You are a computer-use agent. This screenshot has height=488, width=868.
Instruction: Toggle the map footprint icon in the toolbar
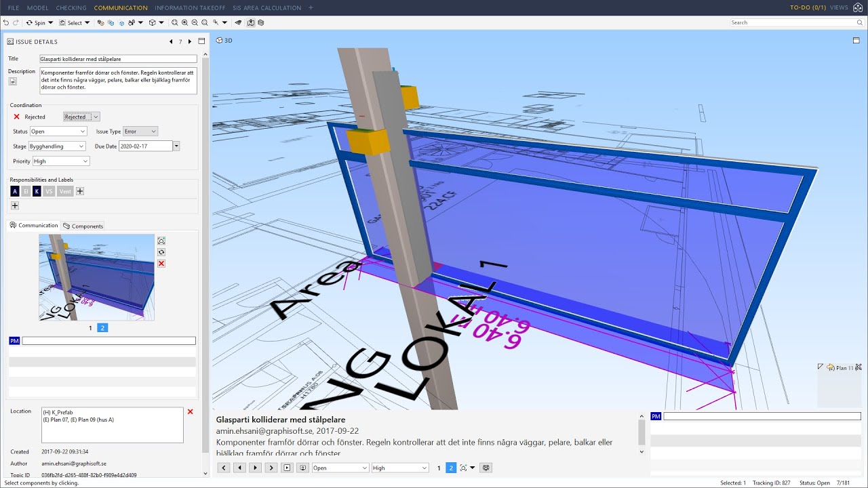click(251, 23)
